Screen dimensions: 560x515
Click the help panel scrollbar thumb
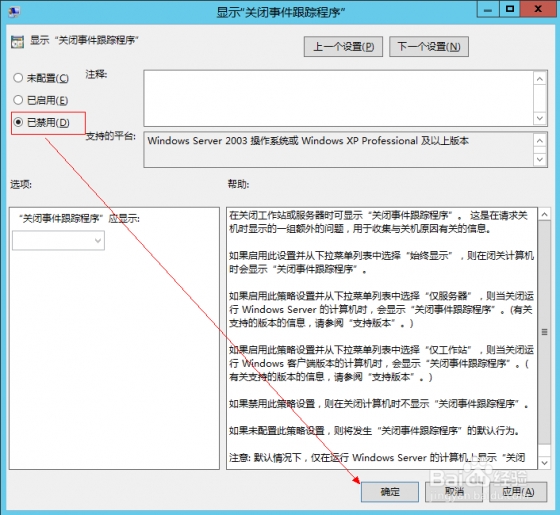coord(544,332)
